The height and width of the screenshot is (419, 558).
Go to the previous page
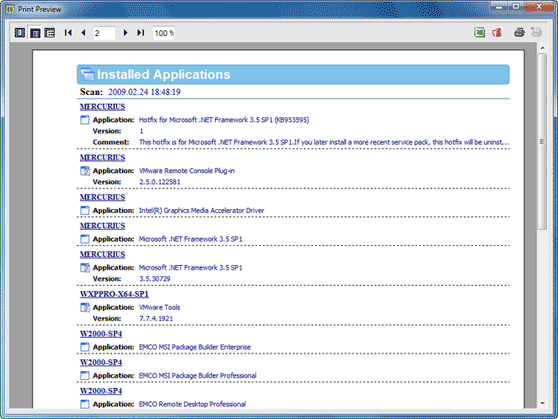coord(84,33)
